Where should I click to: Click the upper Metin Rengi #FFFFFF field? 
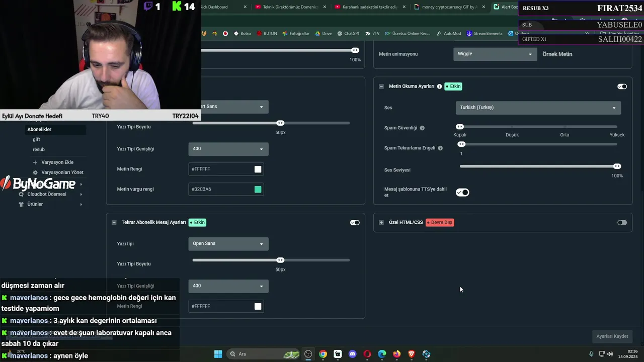point(226,169)
